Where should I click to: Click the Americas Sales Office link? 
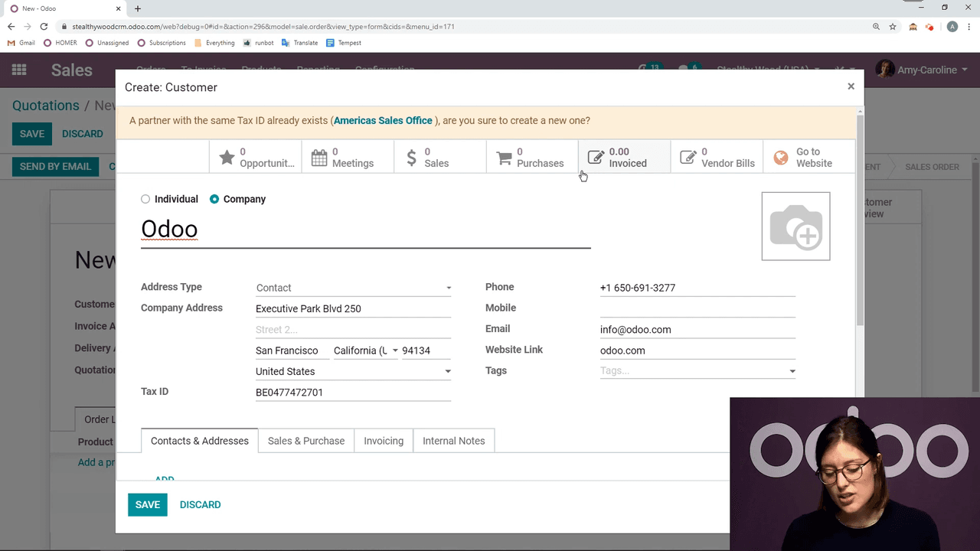(383, 121)
